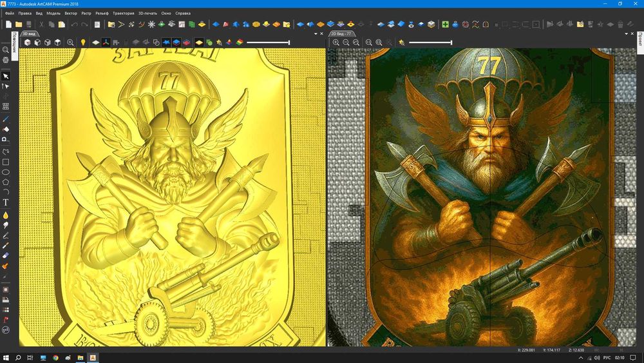Click the volume icon in system tray

(x=597, y=358)
